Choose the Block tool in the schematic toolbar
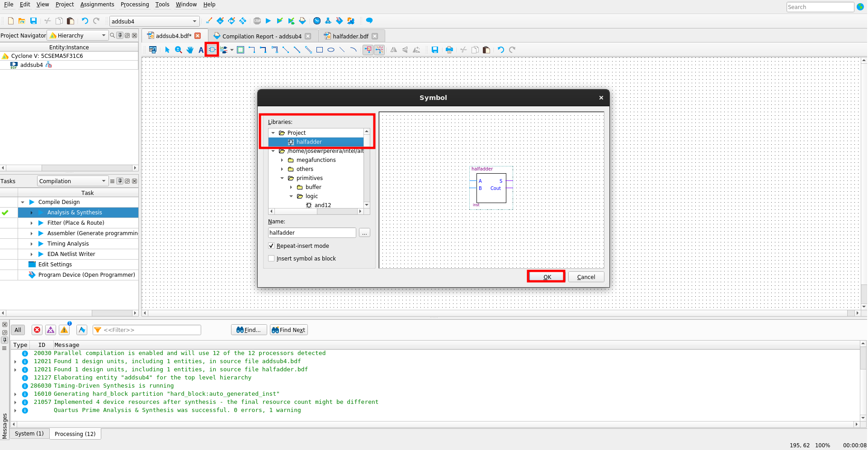The height and width of the screenshot is (450, 868). (x=241, y=50)
